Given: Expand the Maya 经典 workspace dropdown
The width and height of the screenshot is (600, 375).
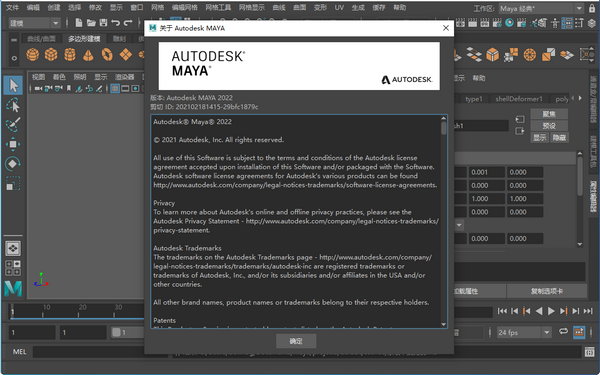Looking at the screenshot, I should [541, 8].
